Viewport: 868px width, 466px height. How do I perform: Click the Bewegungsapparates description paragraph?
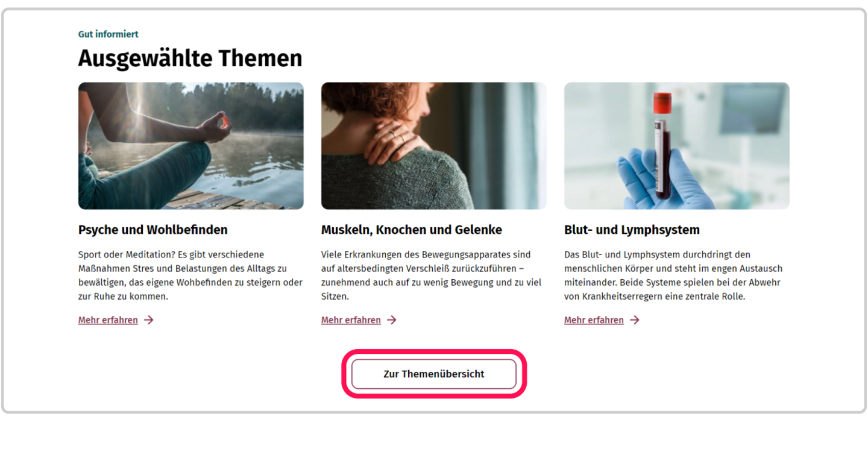[x=432, y=276]
